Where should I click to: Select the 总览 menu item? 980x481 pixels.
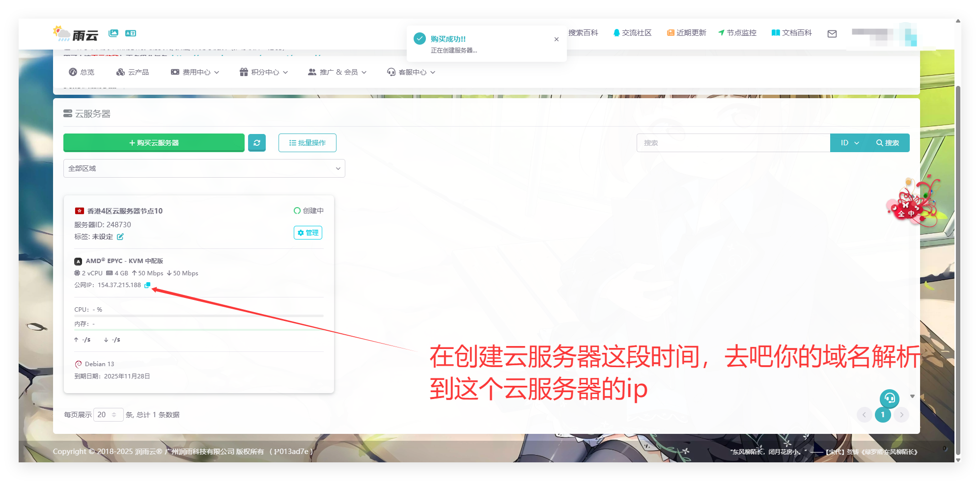(82, 72)
